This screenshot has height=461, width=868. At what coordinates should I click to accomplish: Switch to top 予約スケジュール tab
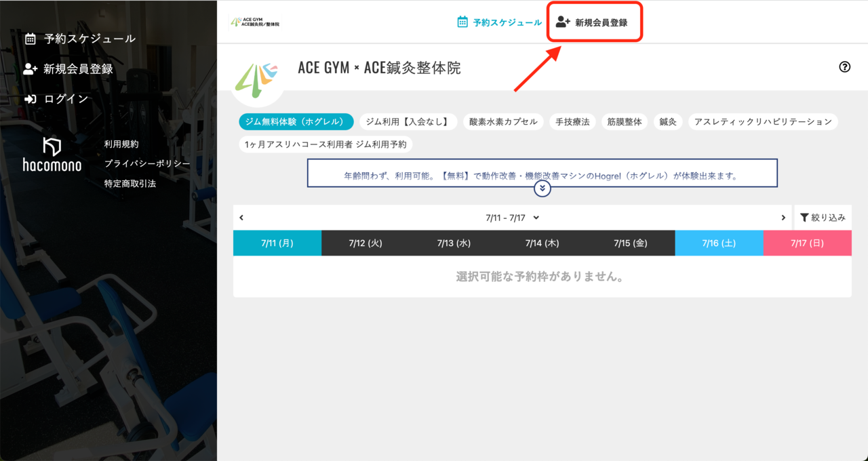(x=499, y=22)
